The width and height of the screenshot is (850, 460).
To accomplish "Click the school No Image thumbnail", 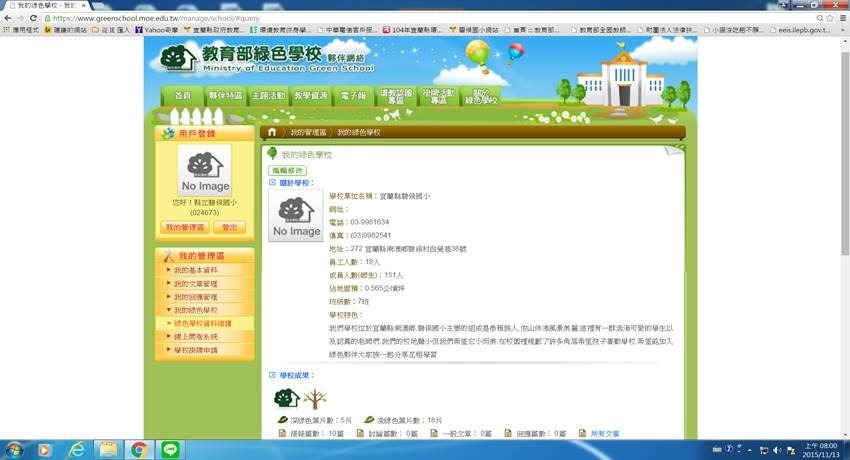I will [296, 215].
